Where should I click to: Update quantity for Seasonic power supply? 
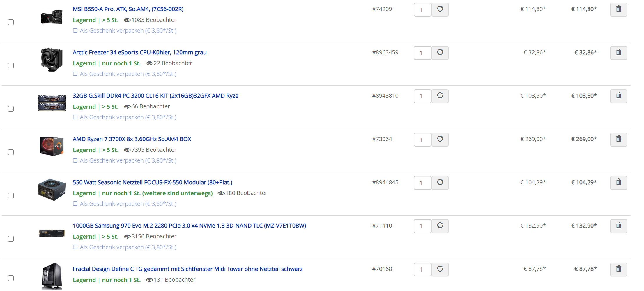pos(440,183)
